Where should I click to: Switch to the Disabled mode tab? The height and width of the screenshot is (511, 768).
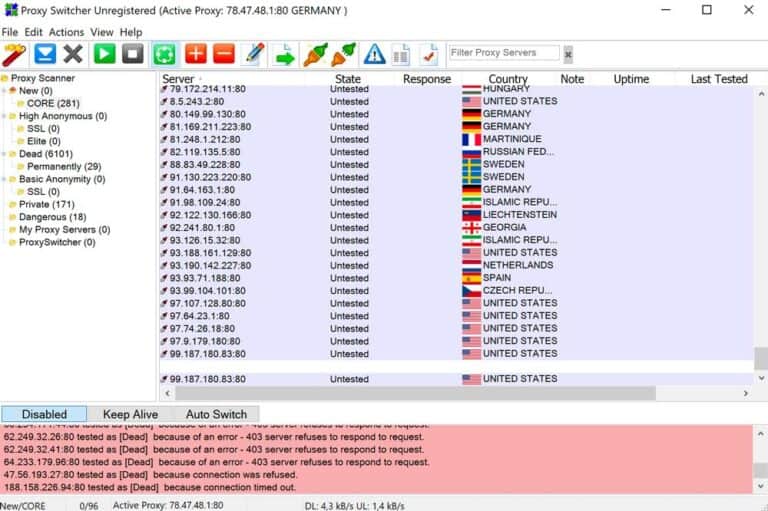pos(44,414)
